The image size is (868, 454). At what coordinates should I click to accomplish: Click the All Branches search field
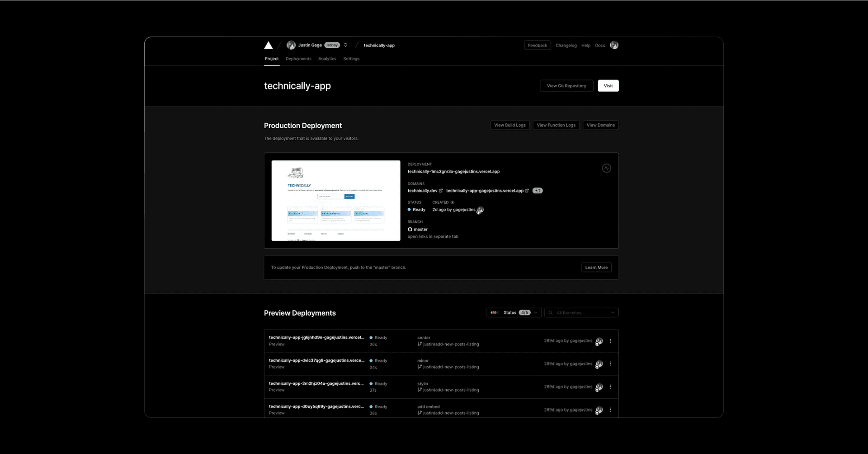click(x=581, y=313)
